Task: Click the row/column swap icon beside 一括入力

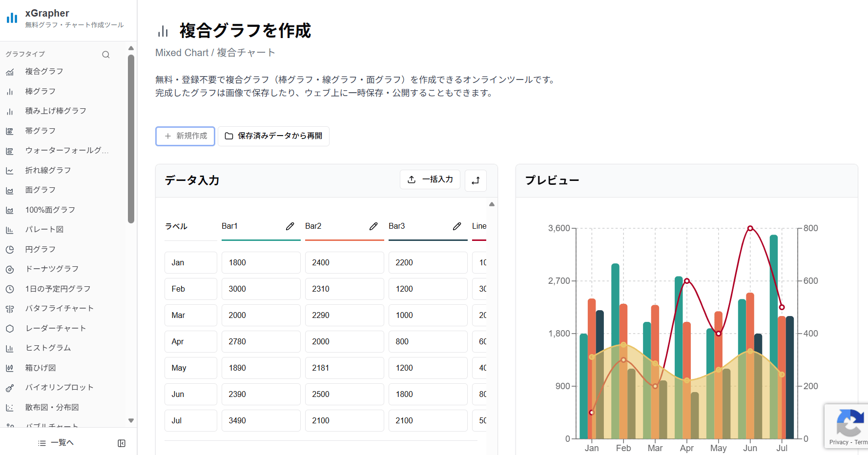Action: click(x=475, y=180)
